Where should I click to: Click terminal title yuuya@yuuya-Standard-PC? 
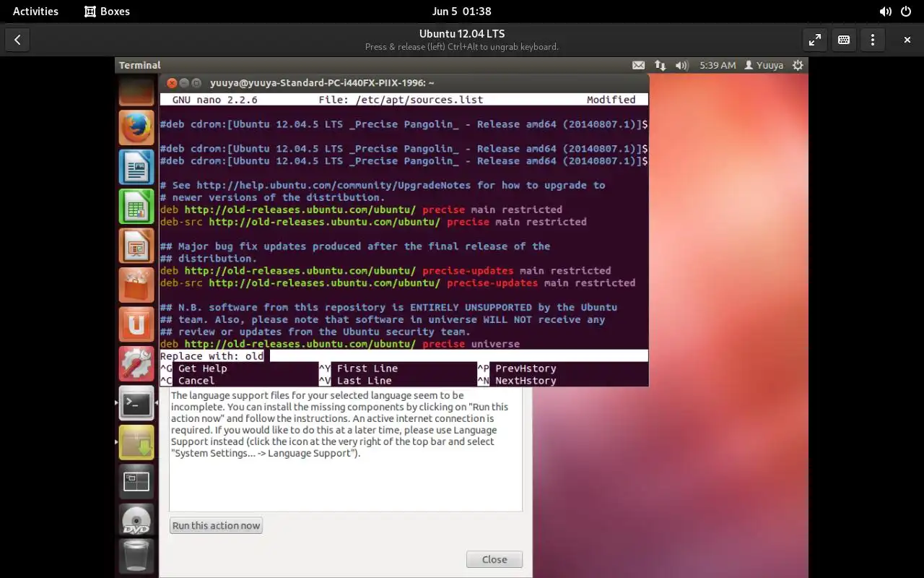322,83
